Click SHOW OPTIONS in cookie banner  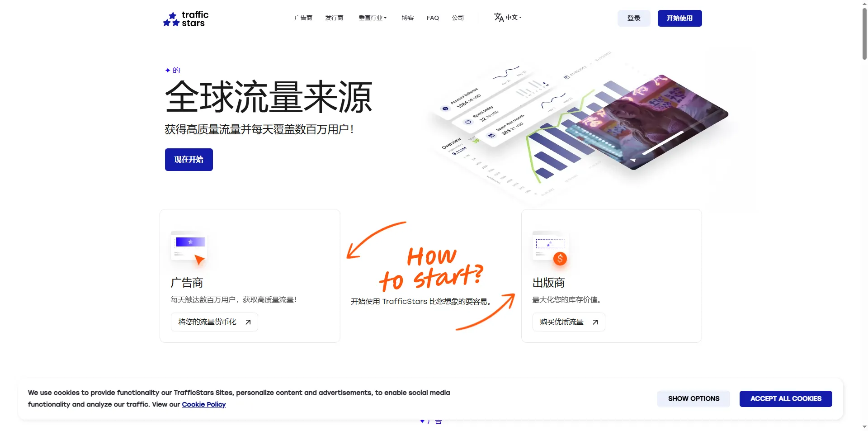point(693,398)
